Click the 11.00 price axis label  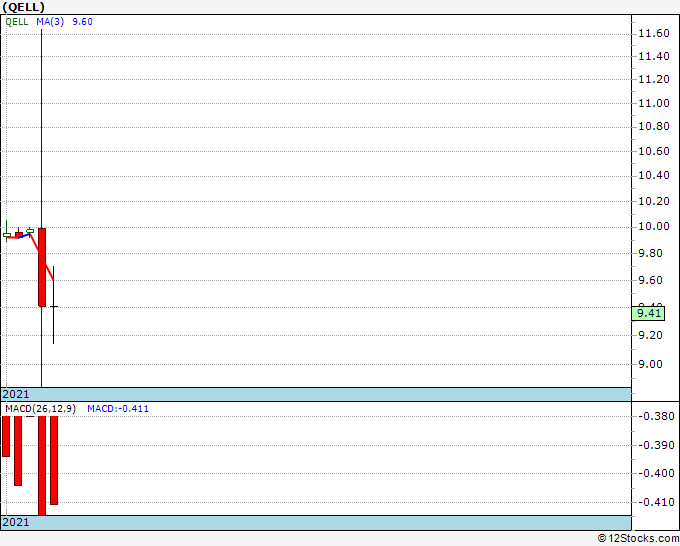tap(654, 103)
